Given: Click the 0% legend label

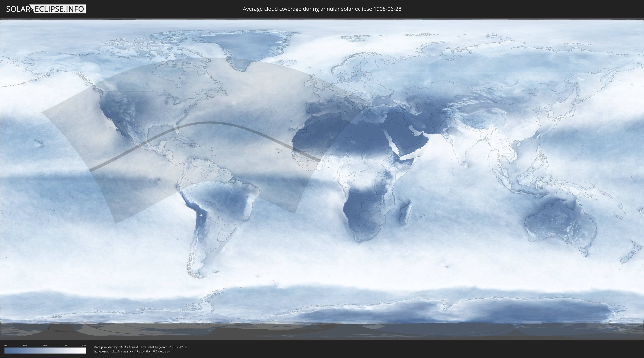Looking at the screenshot, I should point(6,345).
